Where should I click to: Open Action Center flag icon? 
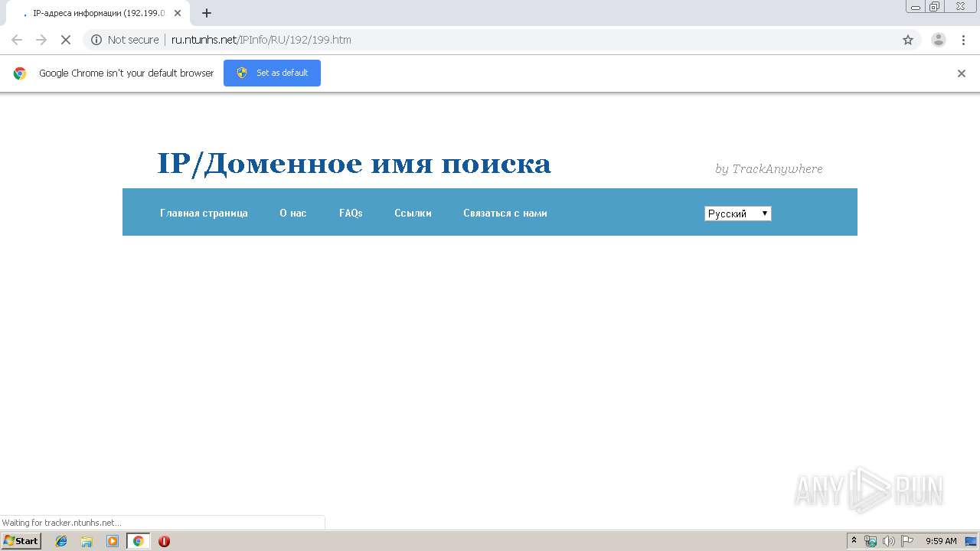pos(907,541)
